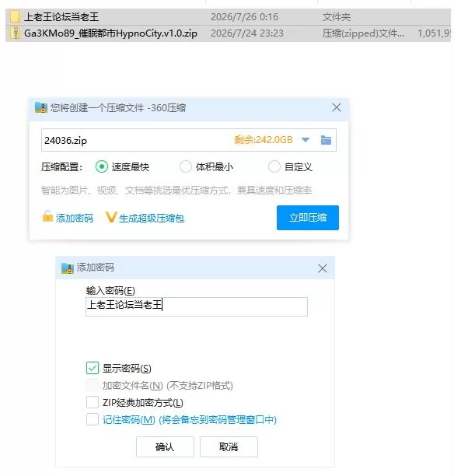
Task: Click the 剩余:242.0GB free space text
Action: pos(263,140)
